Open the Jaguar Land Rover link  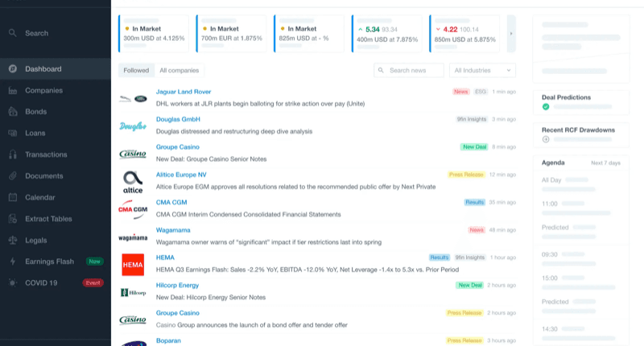point(183,92)
